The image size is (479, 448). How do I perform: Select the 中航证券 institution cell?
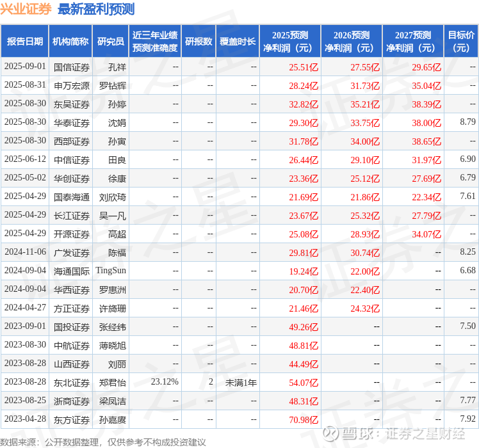tap(72, 346)
